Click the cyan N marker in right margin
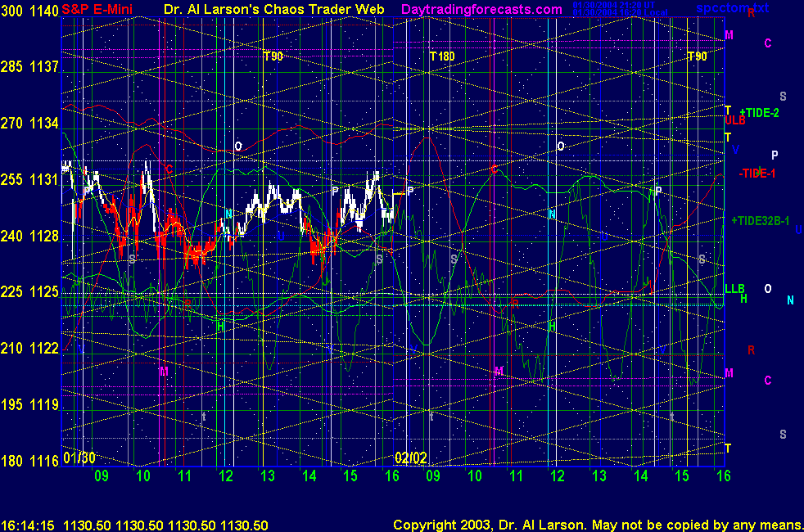 790,300
